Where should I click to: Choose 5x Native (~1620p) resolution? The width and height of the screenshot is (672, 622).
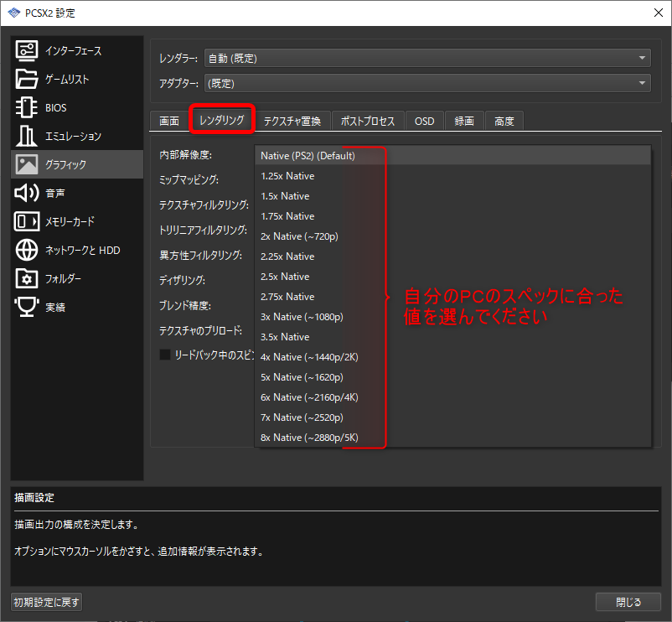[x=453, y=377]
